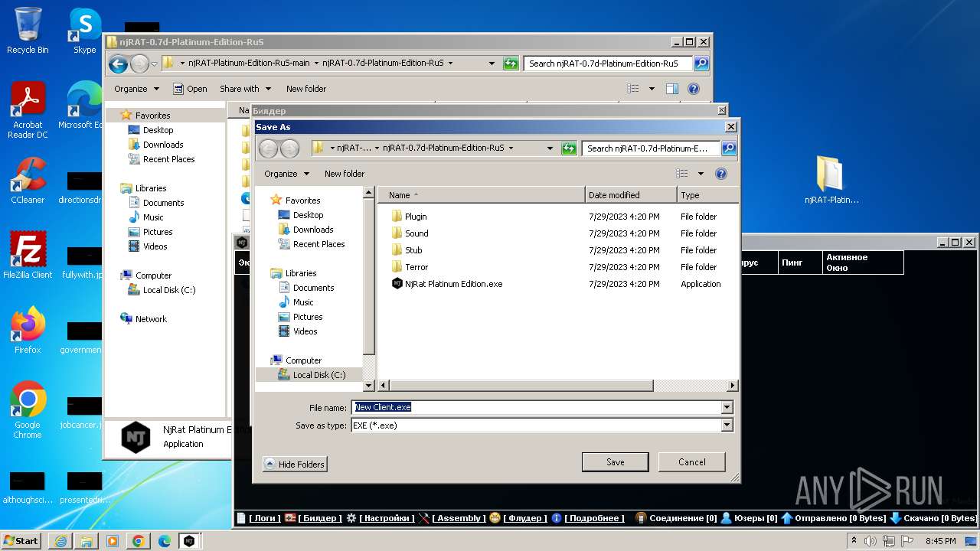The width and height of the screenshot is (980, 551).
Task: Select NjRat Platinum Edition.exe file icon
Action: [397, 284]
